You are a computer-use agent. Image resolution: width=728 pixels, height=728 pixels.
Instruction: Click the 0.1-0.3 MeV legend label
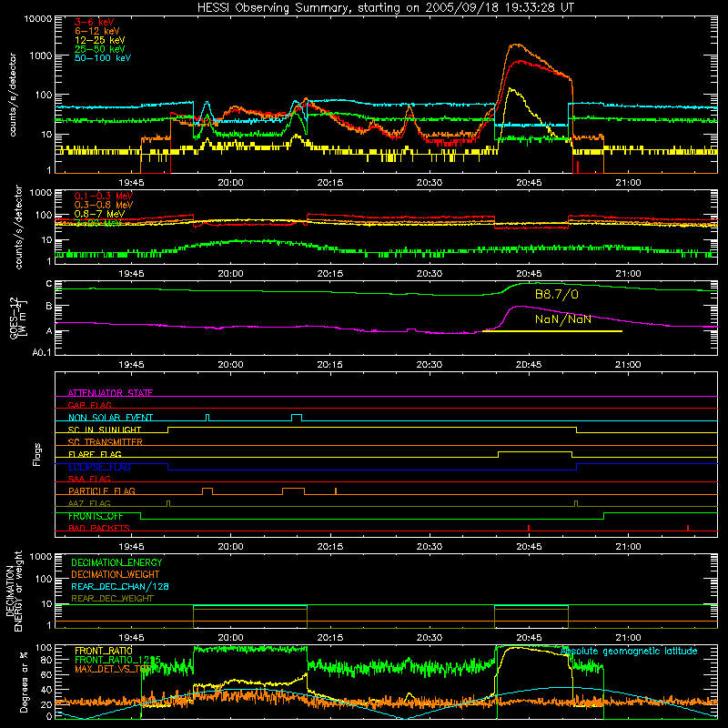[104, 196]
